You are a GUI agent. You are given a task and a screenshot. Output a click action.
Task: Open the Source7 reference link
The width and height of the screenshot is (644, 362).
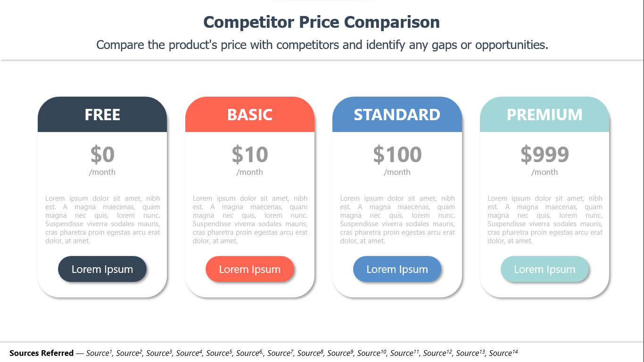pos(281,353)
